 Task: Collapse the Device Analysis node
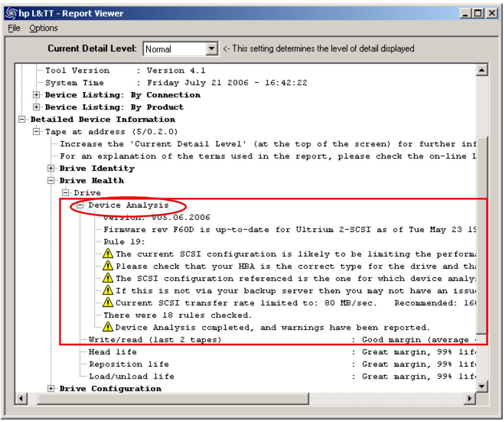click(x=80, y=205)
